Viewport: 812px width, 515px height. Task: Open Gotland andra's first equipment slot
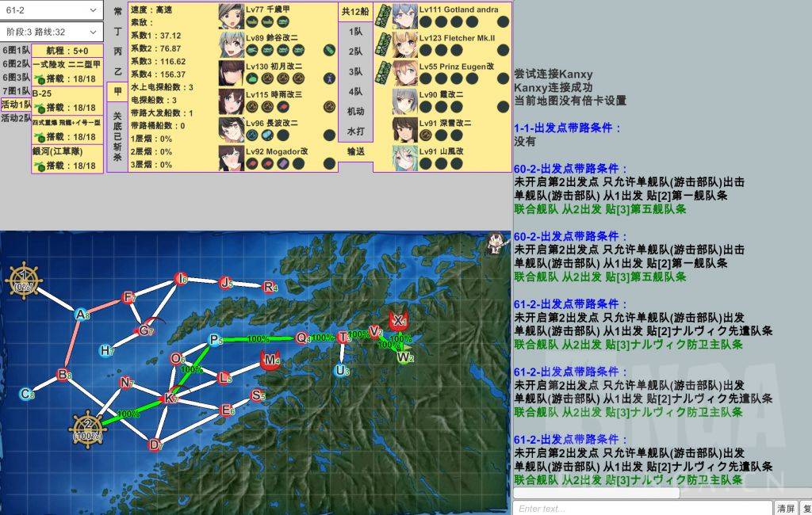427,20
